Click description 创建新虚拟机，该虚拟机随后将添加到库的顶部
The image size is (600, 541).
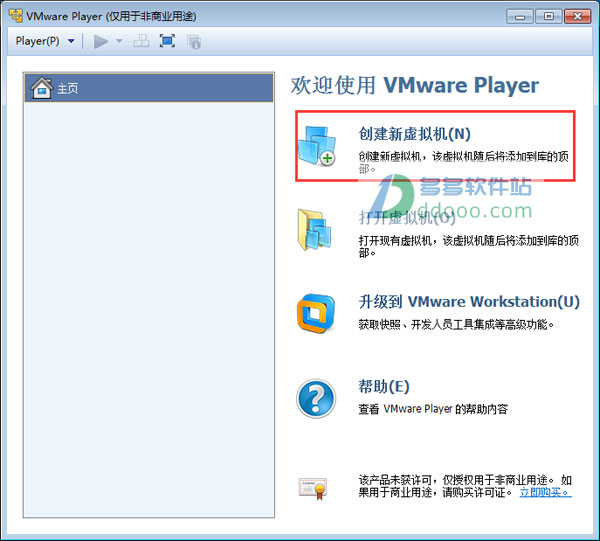463,162
